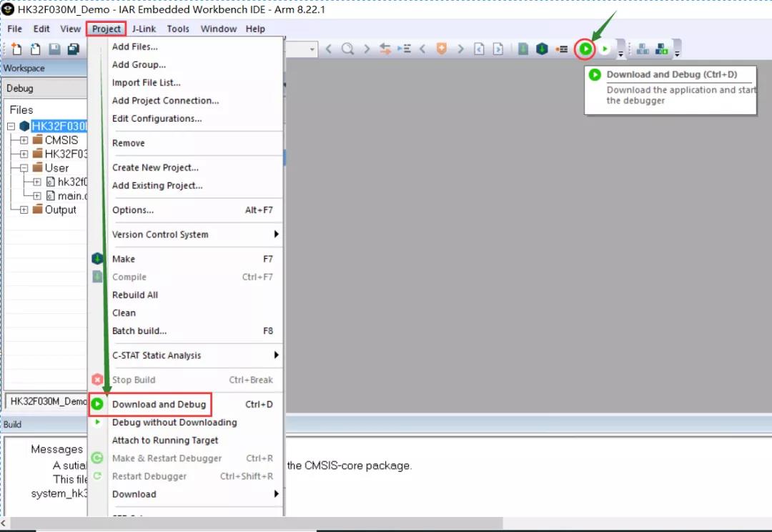Select Import File List... menu entry
Viewport: 772px width, 532px height.
click(186, 83)
